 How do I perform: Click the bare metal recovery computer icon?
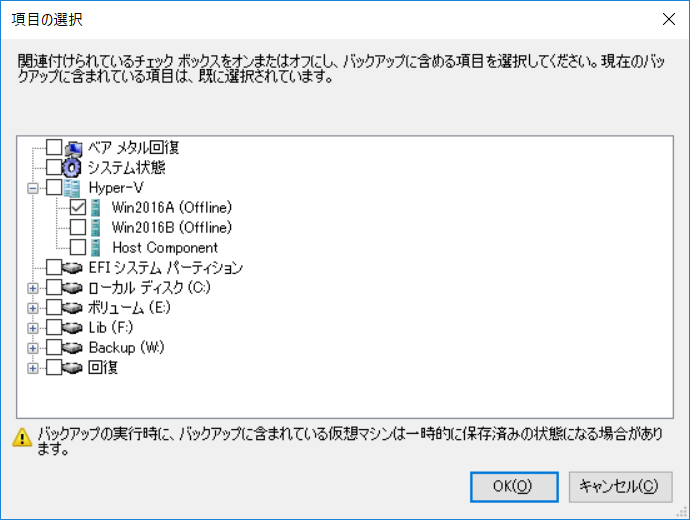tap(73, 148)
